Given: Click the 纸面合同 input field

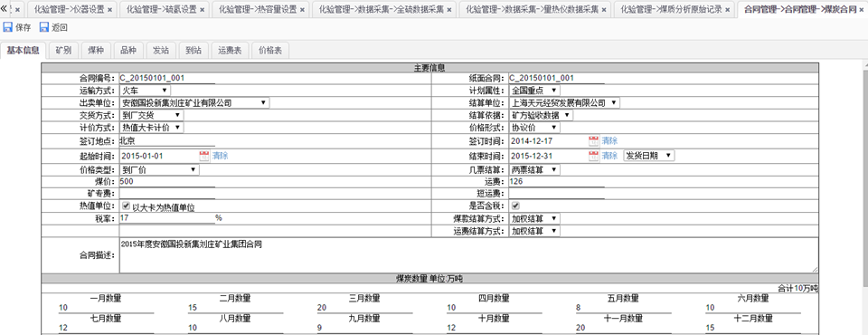Looking at the screenshot, I should point(557,78).
